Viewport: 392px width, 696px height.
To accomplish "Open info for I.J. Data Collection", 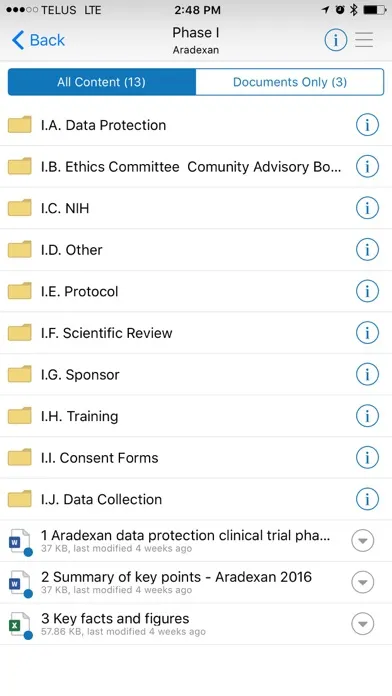I will point(367,499).
